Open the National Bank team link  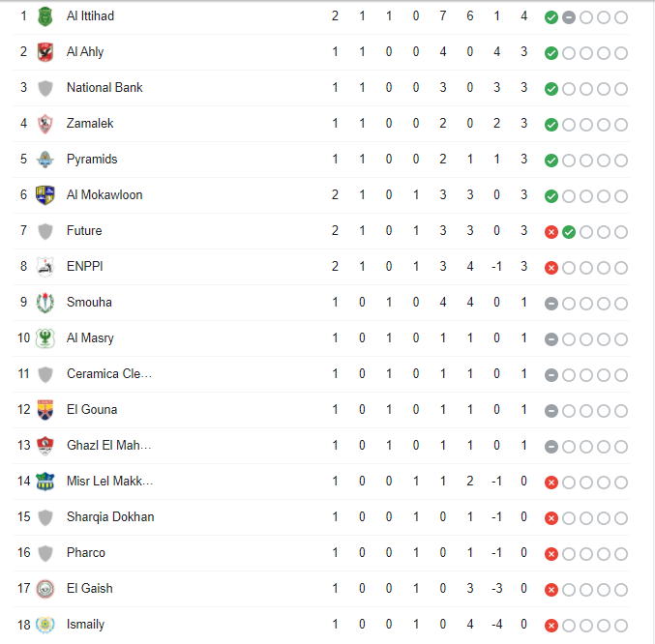(104, 88)
